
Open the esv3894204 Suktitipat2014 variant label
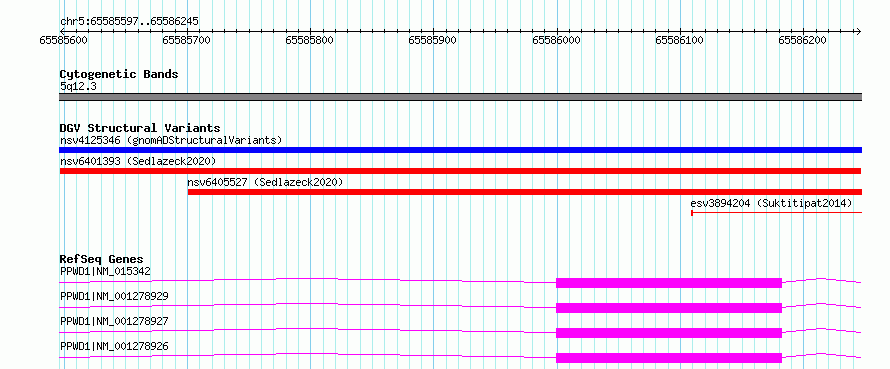(771, 203)
